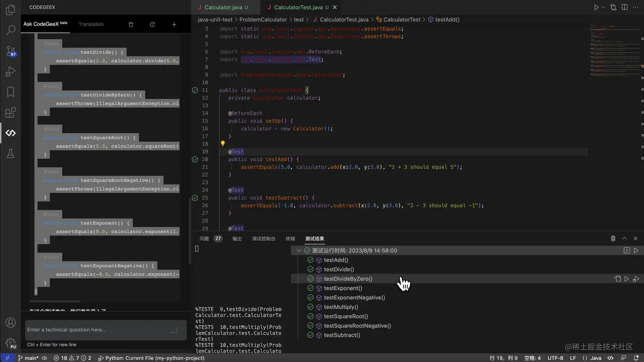The image size is (644, 362).
Task: Open Source Control with 87 changes
Action: point(10,51)
